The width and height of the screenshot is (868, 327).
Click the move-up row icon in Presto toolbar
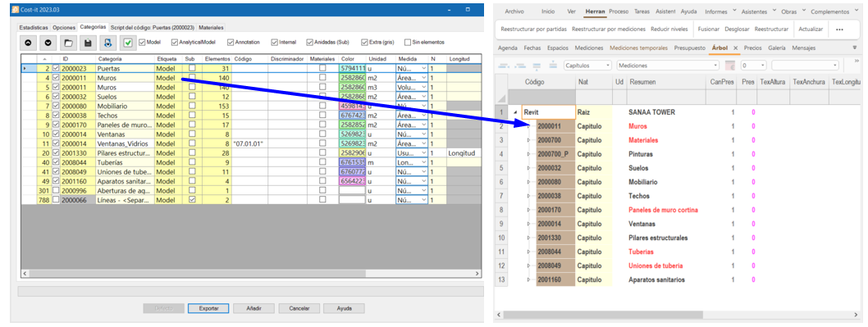[553, 66]
